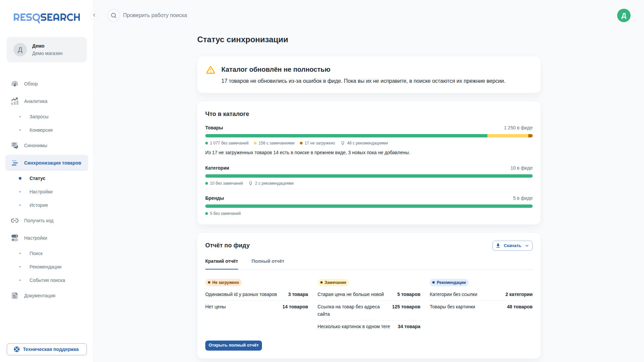Click Техническая поддержка button
644x362 pixels.
click(x=47, y=349)
